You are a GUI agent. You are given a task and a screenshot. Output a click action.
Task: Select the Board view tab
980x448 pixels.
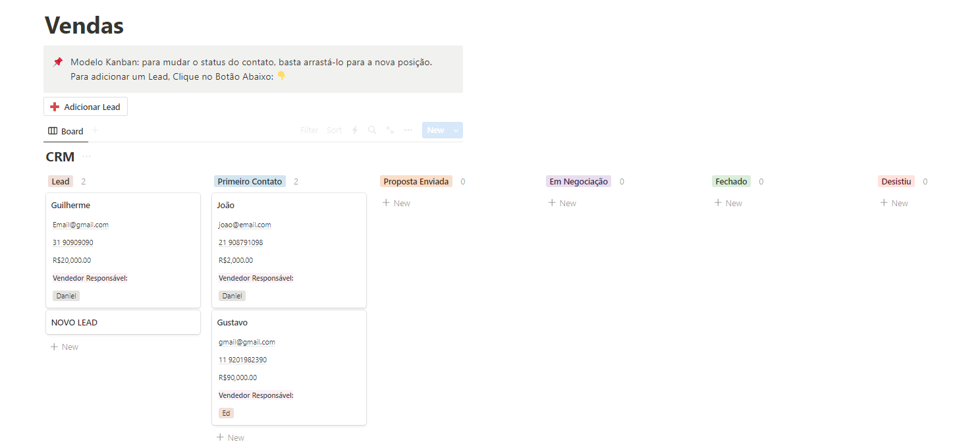click(66, 131)
